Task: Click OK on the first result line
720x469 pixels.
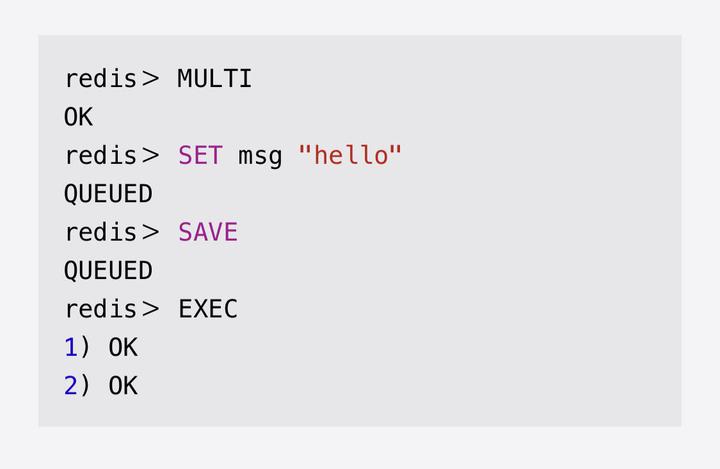Action: 123,348
